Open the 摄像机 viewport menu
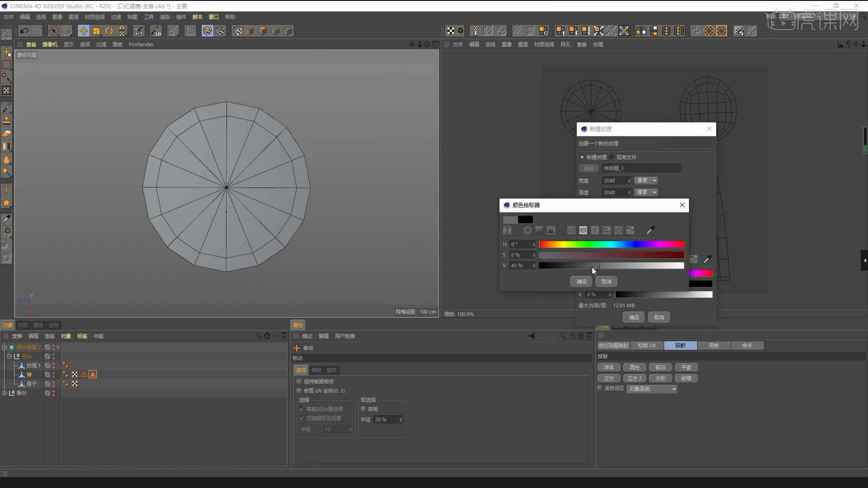Image resolution: width=868 pixels, height=488 pixels. pos(50,44)
